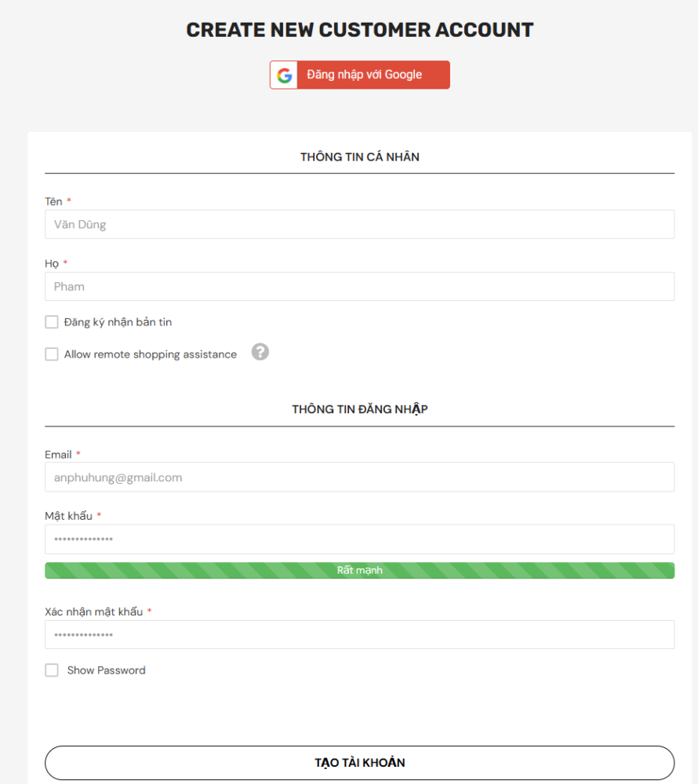Enable the "Đăng ký nhận bản tin" checkbox

[52, 322]
